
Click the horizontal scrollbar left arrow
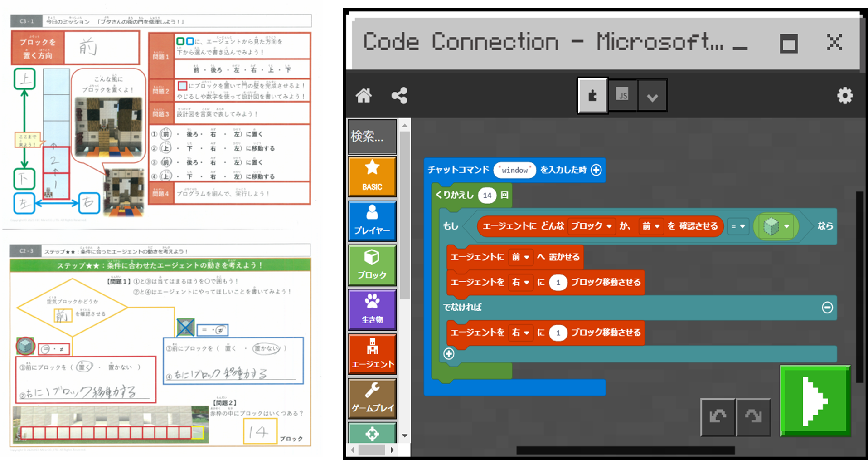(353, 450)
